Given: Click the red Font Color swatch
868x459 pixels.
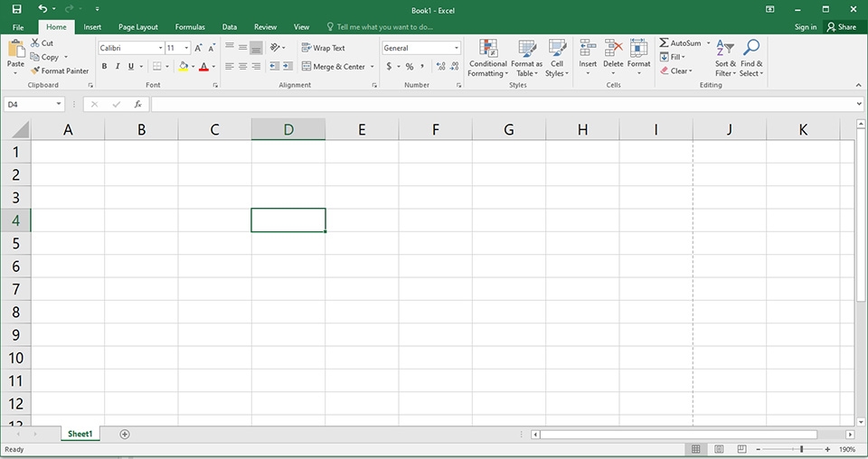Looking at the screenshot, I should [x=203, y=66].
